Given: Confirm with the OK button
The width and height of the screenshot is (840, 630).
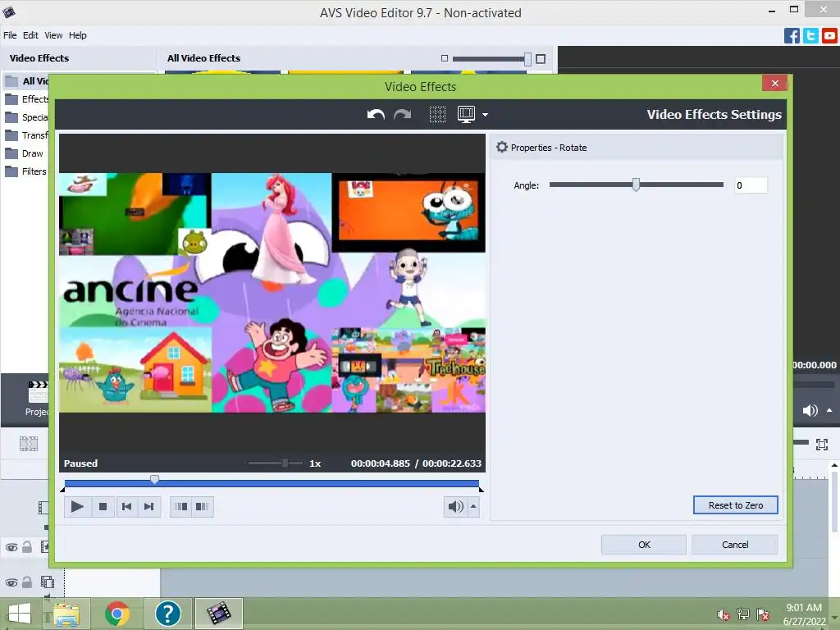Looking at the screenshot, I should click(644, 545).
